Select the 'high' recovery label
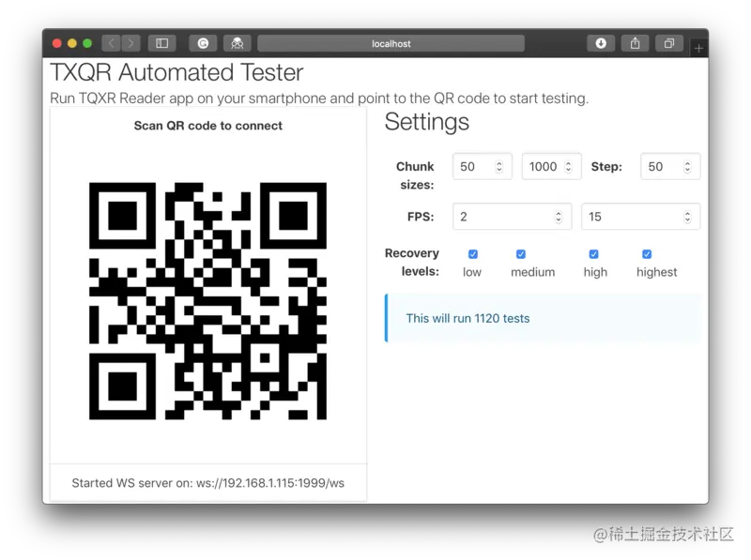 pos(595,272)
